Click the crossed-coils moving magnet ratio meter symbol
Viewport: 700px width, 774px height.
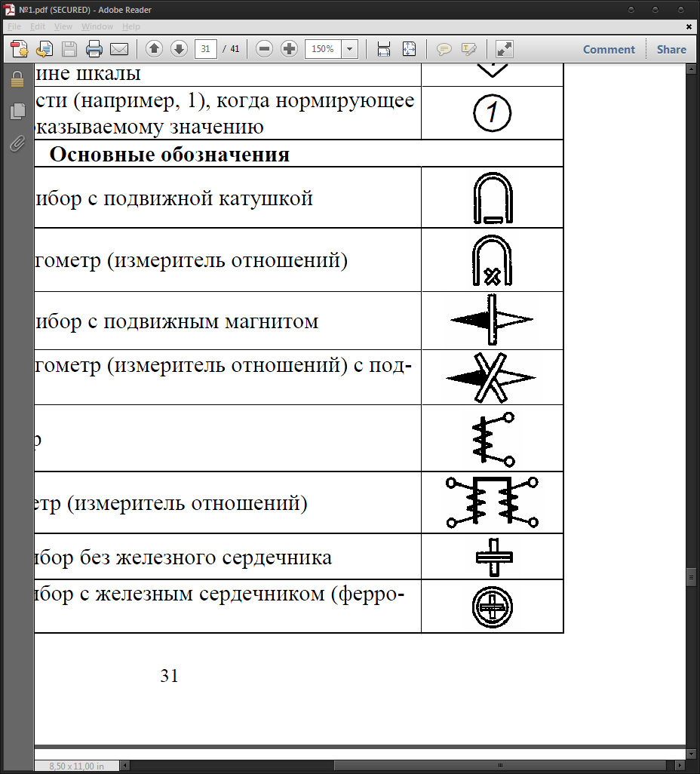(x=491, y=378)
